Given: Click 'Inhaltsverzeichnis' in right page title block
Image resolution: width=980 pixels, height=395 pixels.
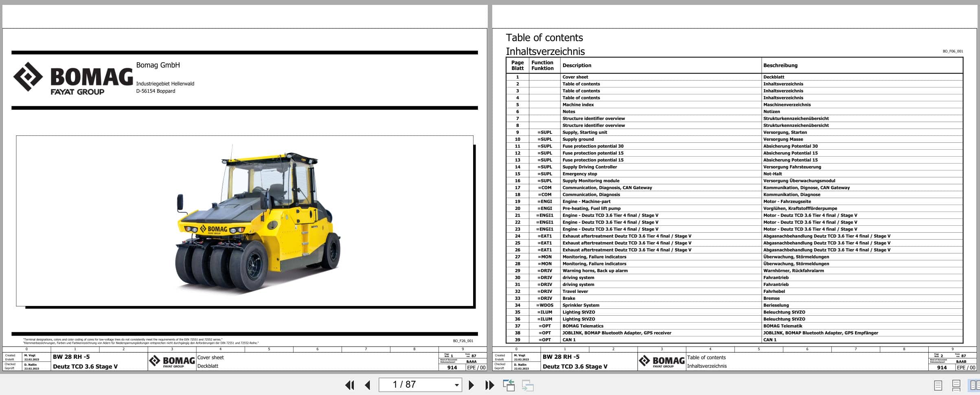Looking at the screenshot, I should pyautogui.click(x=706, y=366).
